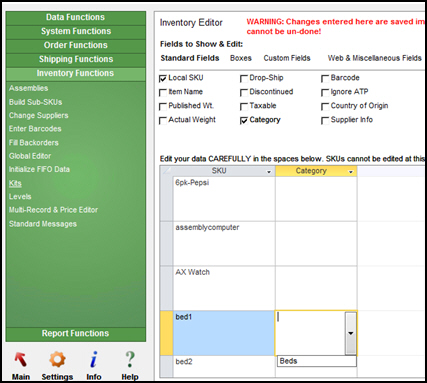Open the SKU column header dropdown
Image resolution: width=427 pixels, height=383 pixels.
269,172
